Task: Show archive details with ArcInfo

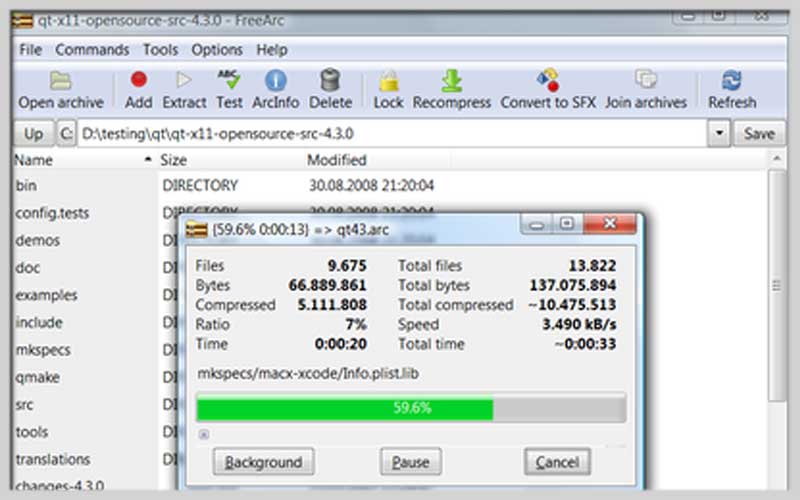Action: 276,90
